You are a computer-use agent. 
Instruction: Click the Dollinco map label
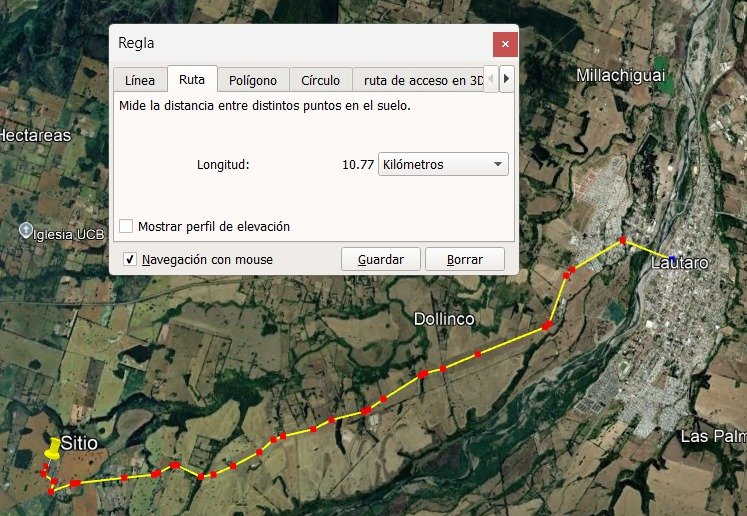coord(444,319)
